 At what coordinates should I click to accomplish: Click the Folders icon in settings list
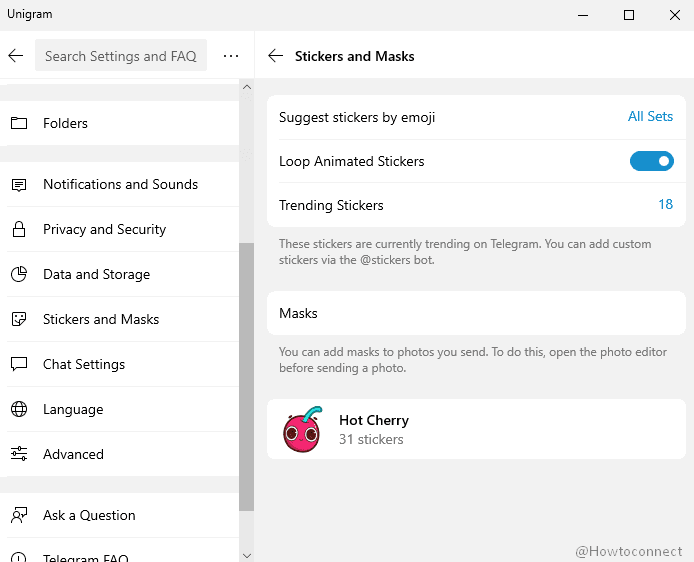coord(19,123)
